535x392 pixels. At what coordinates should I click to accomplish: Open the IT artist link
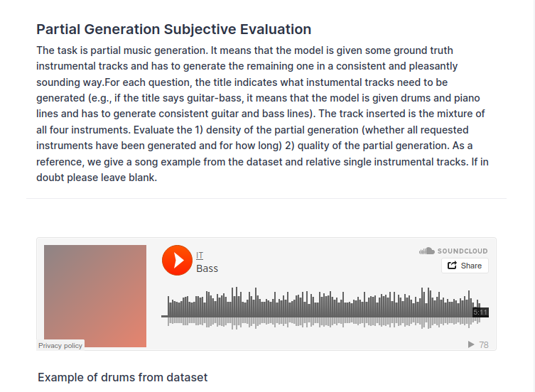[x=200, y=255]
